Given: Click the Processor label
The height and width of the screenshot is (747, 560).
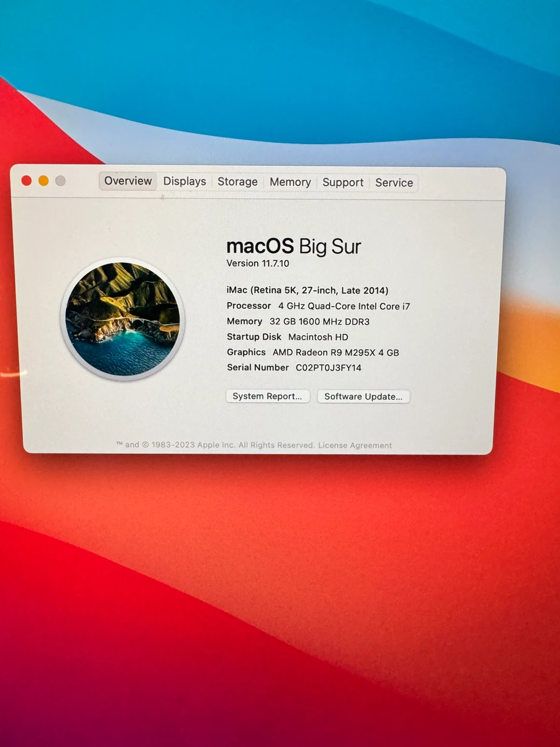Looking at the screenshot, I should pyautogui.click(x=249, y=306).
